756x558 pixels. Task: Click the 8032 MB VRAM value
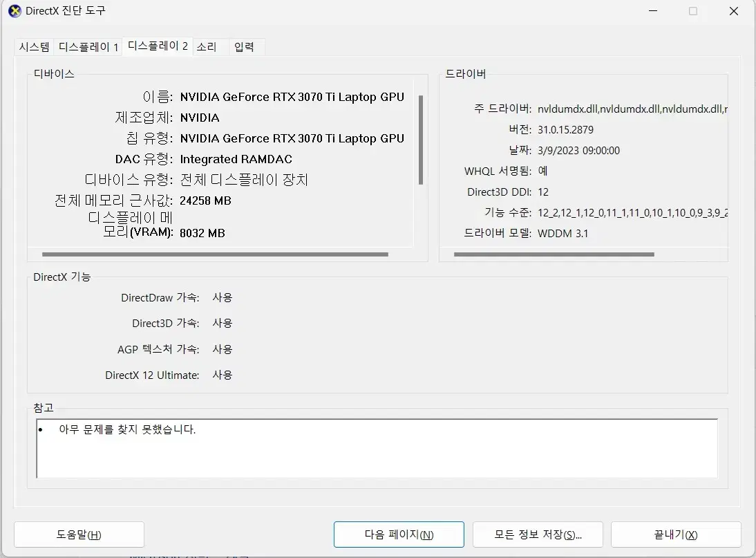(202, 234)
